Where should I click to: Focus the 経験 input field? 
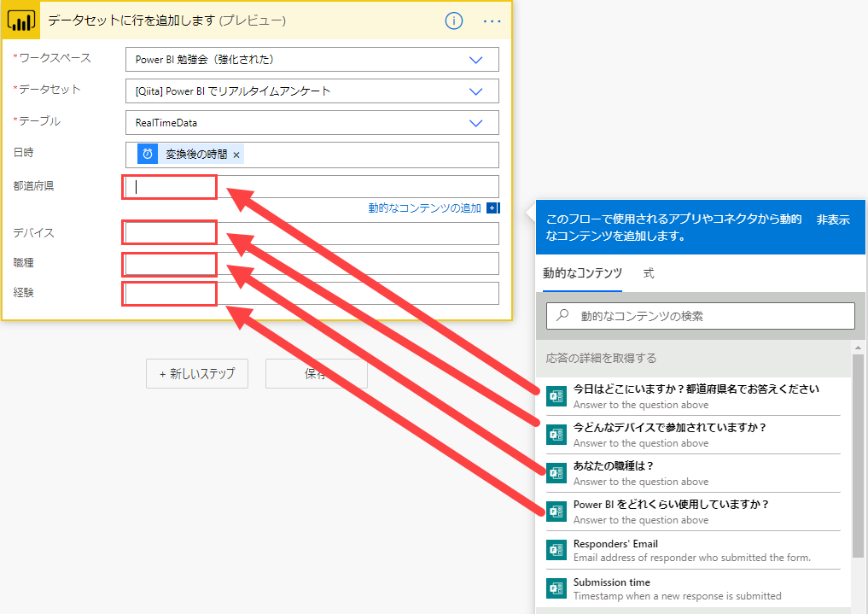point(312,294)
